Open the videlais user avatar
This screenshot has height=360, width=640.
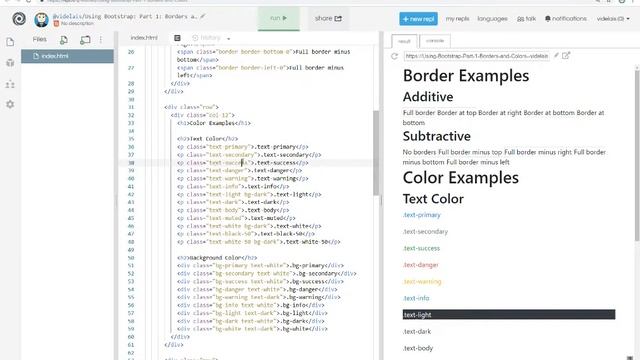click(41, 19)
